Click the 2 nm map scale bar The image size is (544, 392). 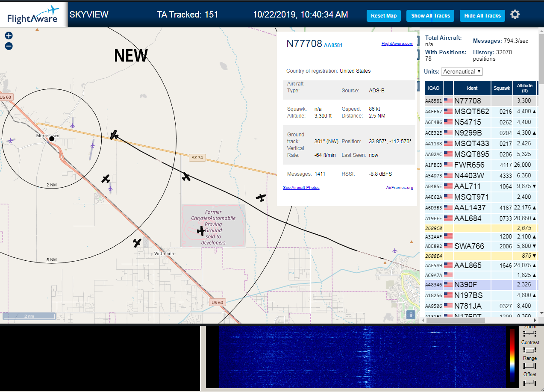click(x=29, y=316)
